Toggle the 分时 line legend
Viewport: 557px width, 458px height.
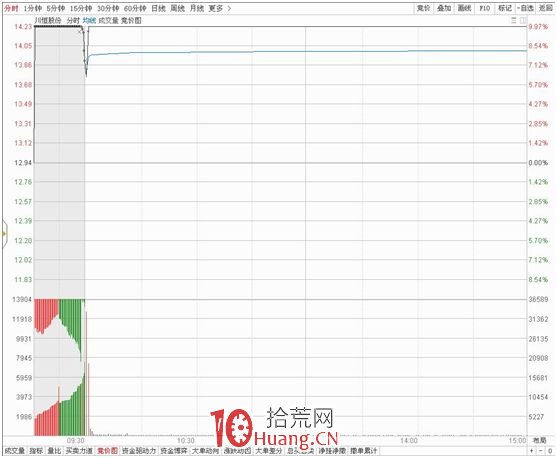tap(73, 21)
